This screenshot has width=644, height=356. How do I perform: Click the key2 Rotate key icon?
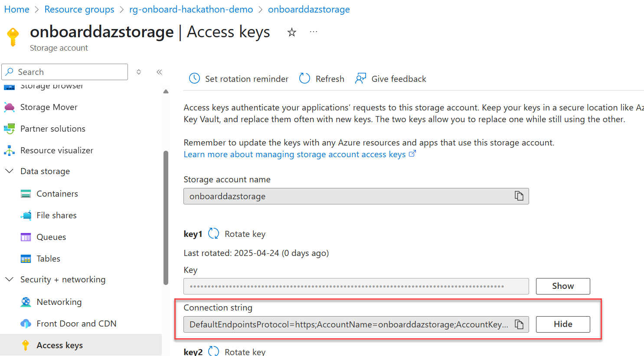[214, 351]
